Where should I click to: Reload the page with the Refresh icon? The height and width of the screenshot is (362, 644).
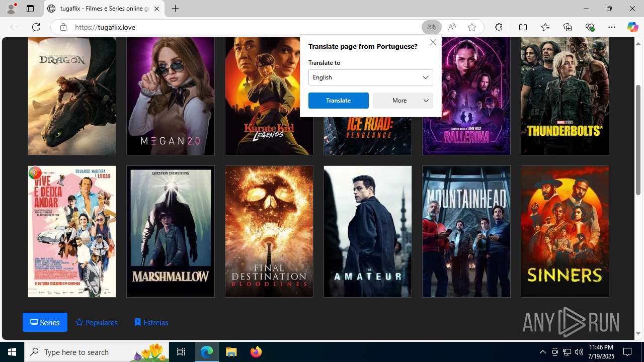(36, 27)
